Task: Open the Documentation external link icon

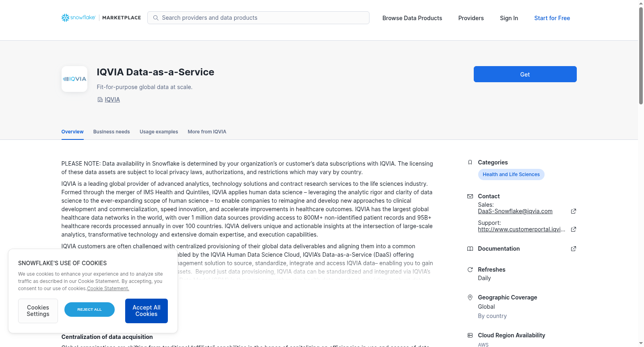Action: (x=574, y=249)
